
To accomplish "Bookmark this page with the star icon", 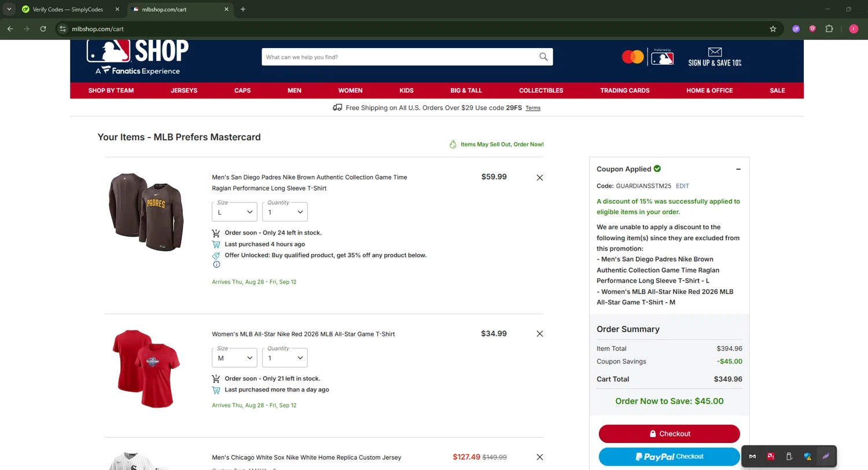I will [773, 28].
